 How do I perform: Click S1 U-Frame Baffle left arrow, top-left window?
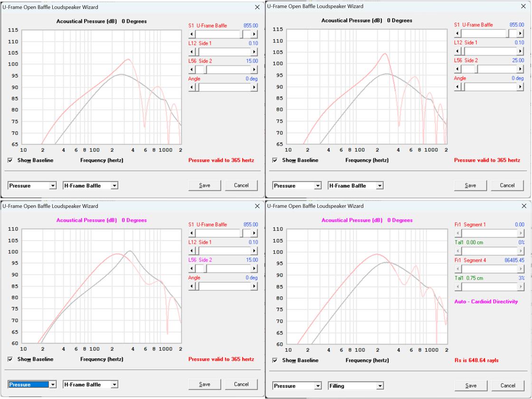coord(192,34)
